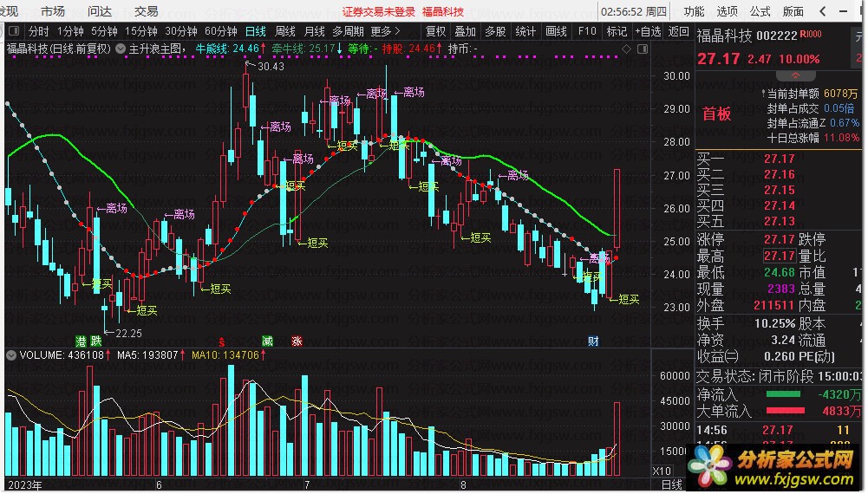Viewport: 868px width, 494px height.
Task: Select the 日线 daily chart tab
Action: tap(255, 31)
